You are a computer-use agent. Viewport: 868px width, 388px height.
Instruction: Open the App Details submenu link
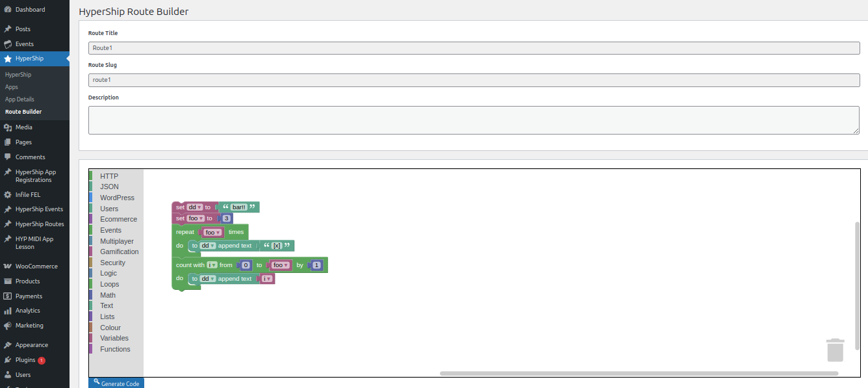(19, 99)
